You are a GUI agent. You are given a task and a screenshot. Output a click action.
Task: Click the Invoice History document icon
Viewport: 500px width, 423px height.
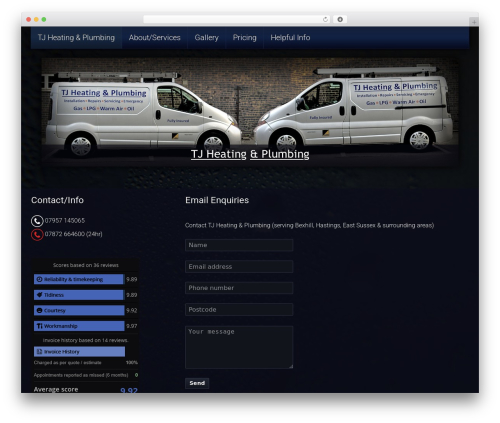39,352
